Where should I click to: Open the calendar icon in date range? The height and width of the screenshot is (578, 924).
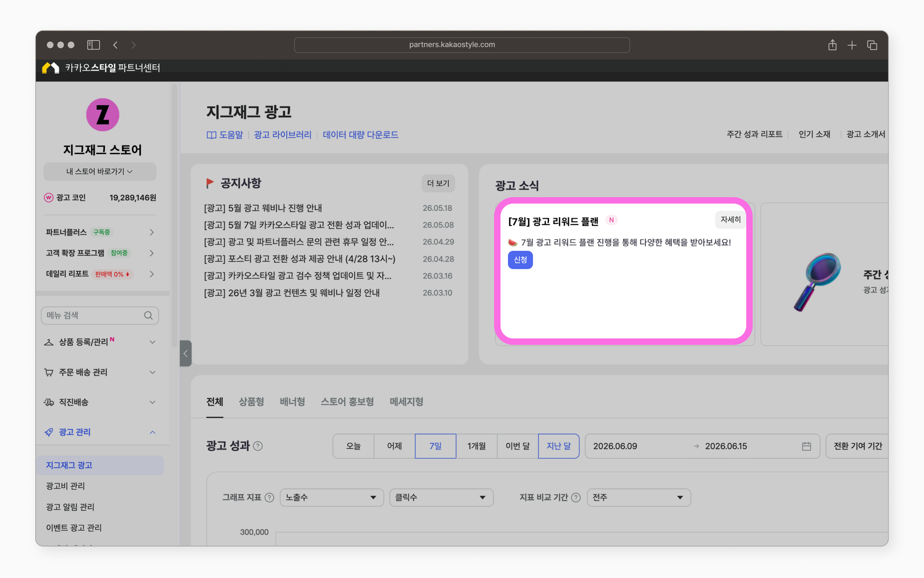click(806, 446)
